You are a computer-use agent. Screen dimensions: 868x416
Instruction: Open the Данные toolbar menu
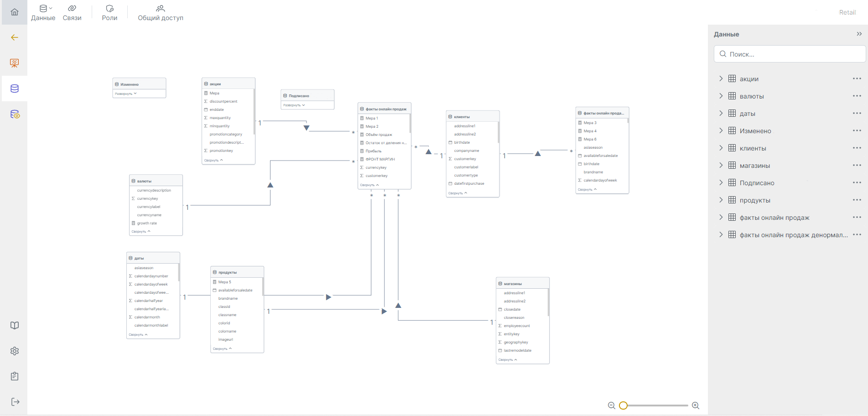click(x=43, y=13)
